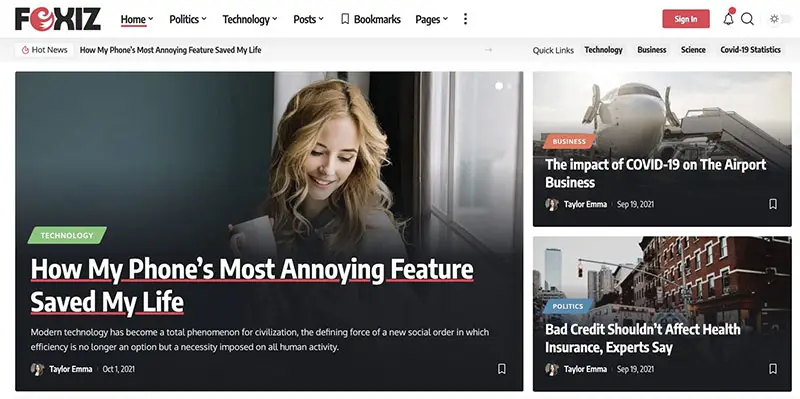Select the active slider dot on main image
Screen dimensions: 800x399
(499, 86)
